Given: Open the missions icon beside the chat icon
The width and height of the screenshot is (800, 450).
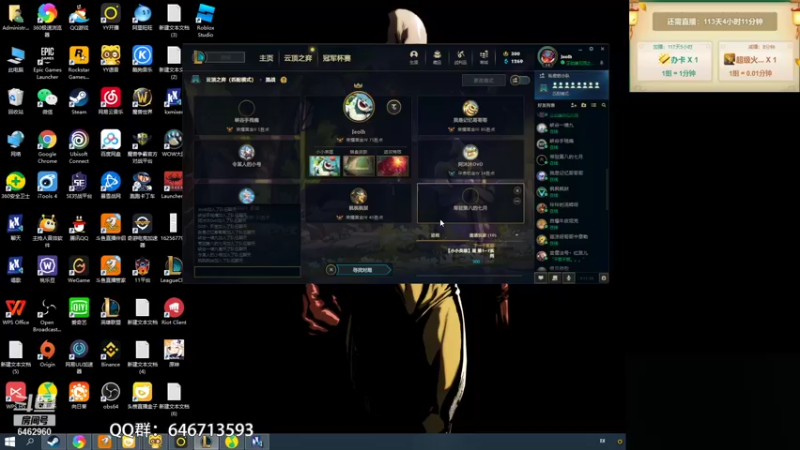Looking at the screenshot, I should pos(555,278).
